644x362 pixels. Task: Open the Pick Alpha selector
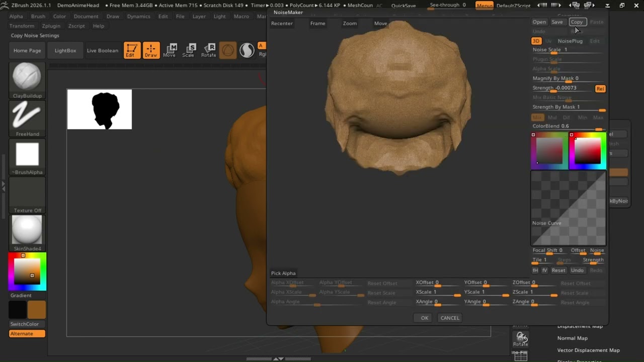click(283, 273)
